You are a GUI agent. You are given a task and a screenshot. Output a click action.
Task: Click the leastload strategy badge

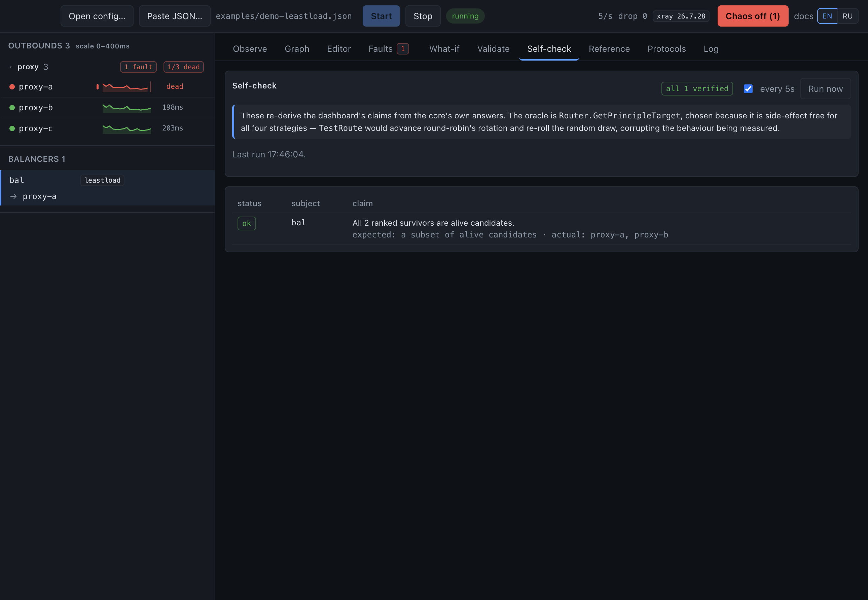(x=102, y=181)
